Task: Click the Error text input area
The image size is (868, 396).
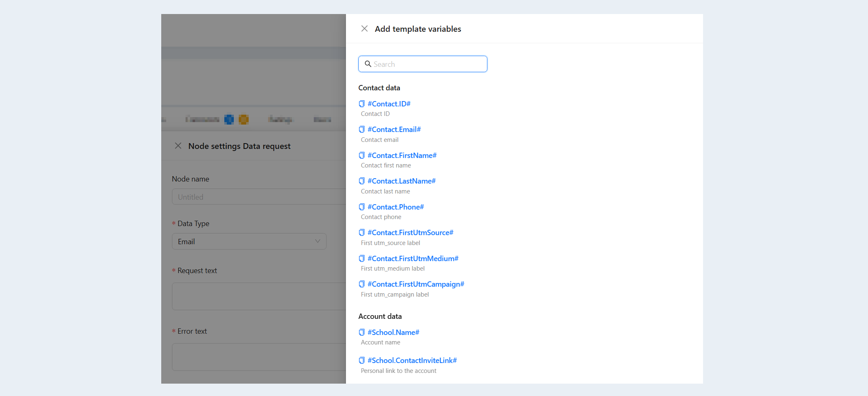Action: [x=259, y=357]
